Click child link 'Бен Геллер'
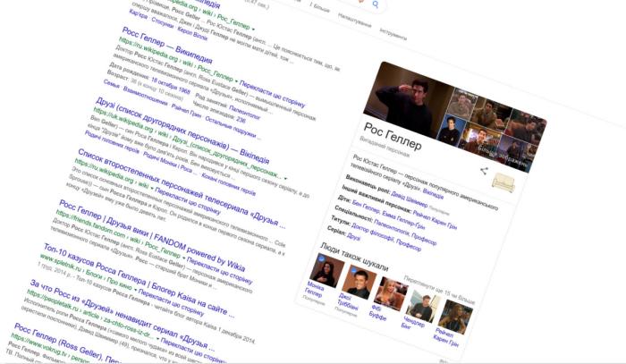Image resolution: width=626 pixels, height=364 pixels. [x=366, y=207]
